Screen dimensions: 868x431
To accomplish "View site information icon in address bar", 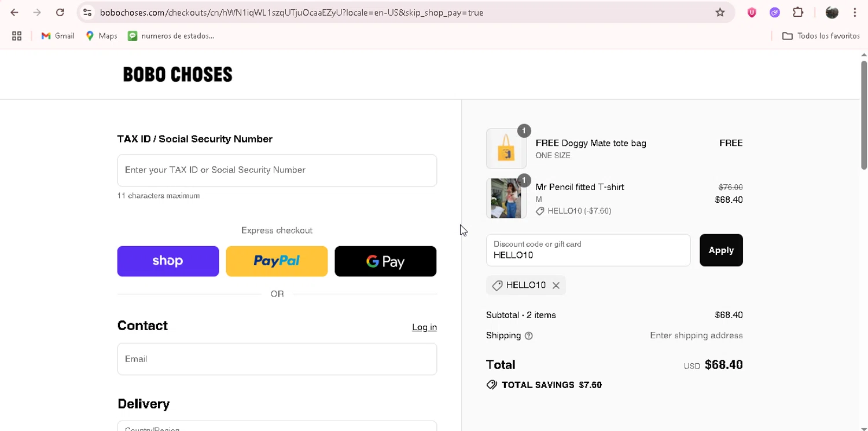I will (x=87, y=12).
